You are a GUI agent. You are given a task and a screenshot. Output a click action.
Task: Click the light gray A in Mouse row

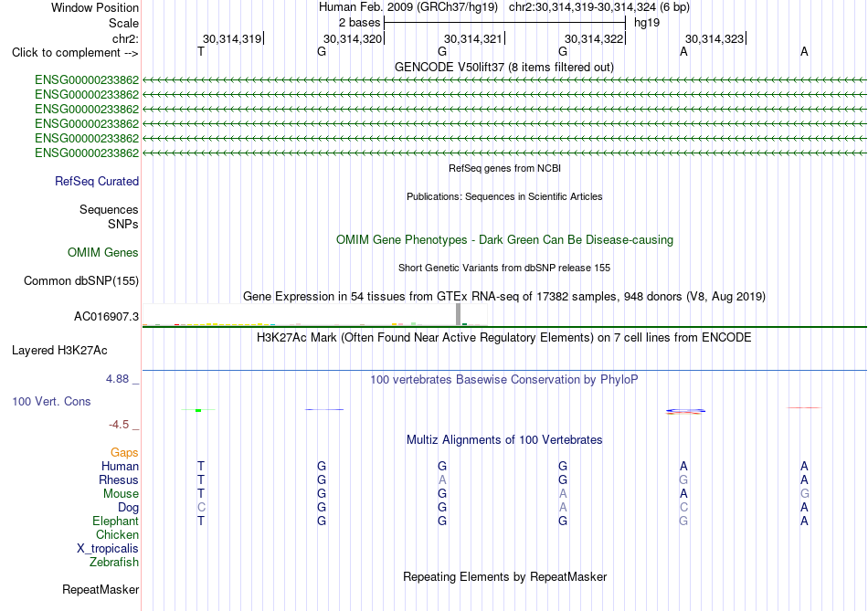563,494
